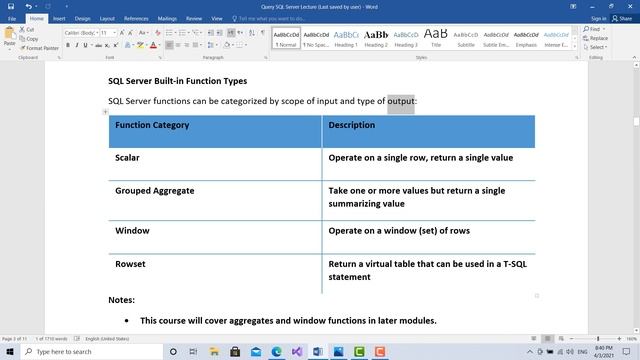Apply the red font color
Image resolution: width=640 pixels, height=360 pixels.
click(x=153, y=45)
